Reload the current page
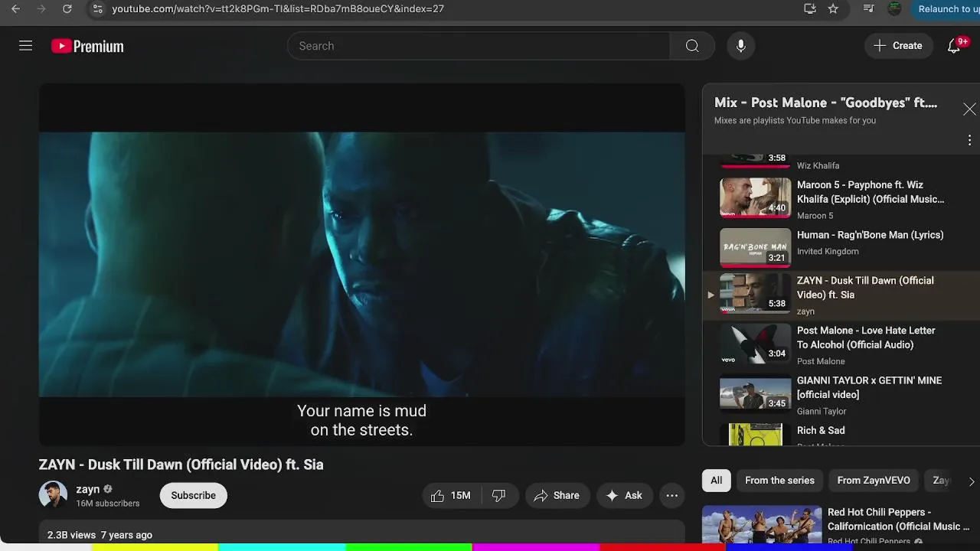 tap(67, 9)
